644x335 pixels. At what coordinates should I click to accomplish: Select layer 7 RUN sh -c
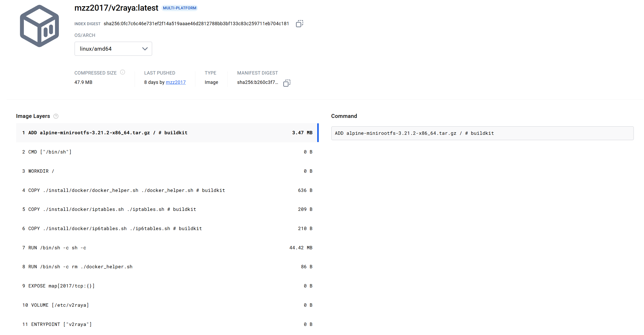pyautogui.click(x=167, y=248)
